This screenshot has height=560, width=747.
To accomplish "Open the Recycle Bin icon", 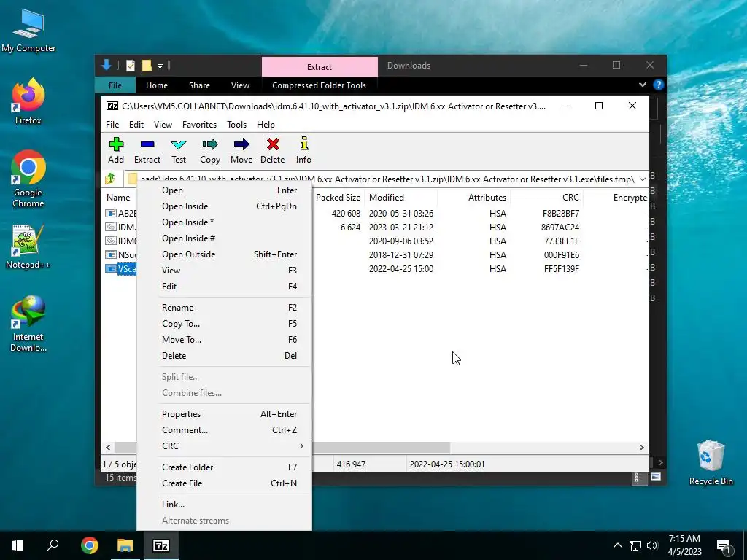I will [x=711, y=463].
